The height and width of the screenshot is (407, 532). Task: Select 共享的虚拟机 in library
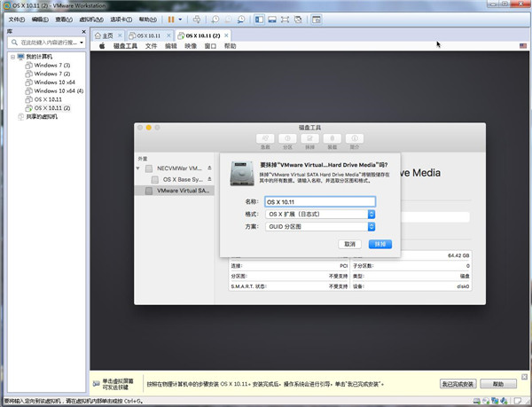point(37,117)
